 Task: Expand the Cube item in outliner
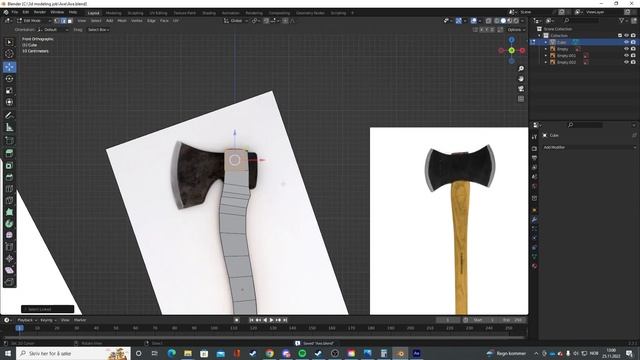tap(546, 42)
